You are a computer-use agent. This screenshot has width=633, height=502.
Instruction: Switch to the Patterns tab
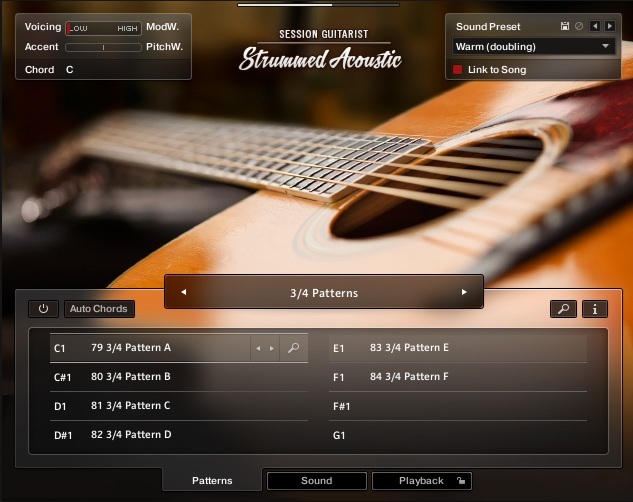tap(212, 481)
